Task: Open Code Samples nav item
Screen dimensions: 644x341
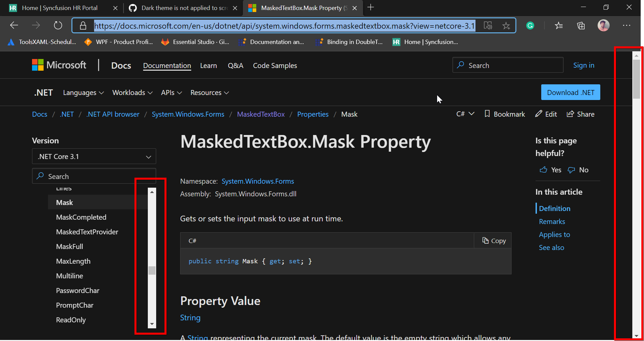Action: click(x=275, y=66)
